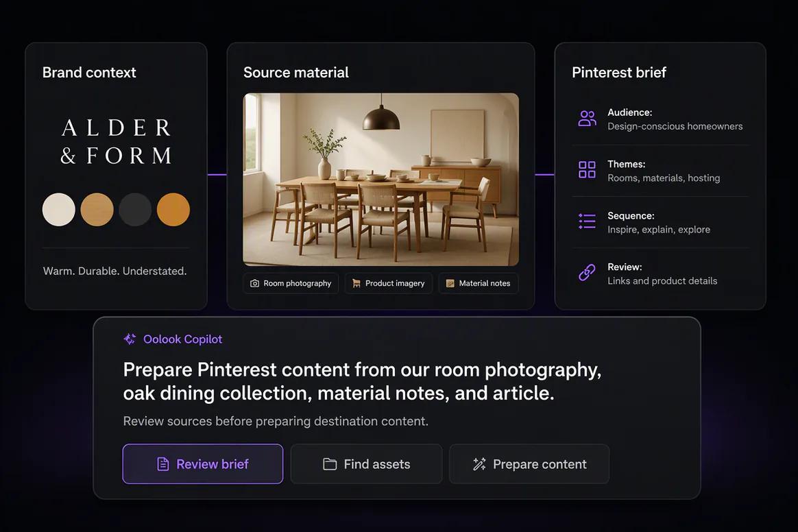Select the Product imagery chip
Screen dimensions: 798x532
(388, 284)
